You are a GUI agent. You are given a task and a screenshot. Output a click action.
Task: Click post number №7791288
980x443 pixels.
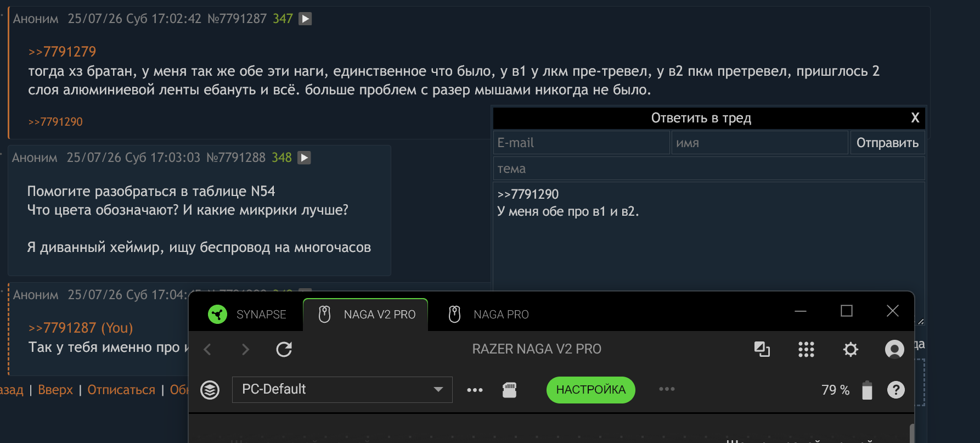[236, 158]
